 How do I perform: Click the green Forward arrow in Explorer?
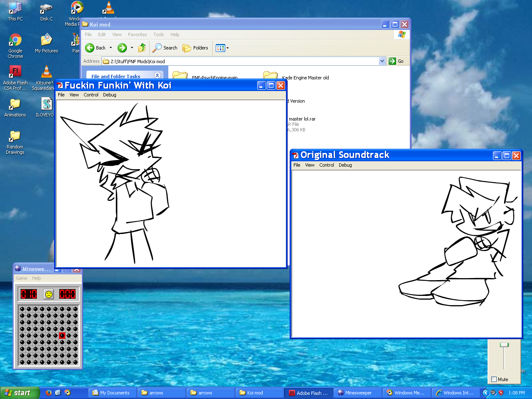(x=122, y=48)
